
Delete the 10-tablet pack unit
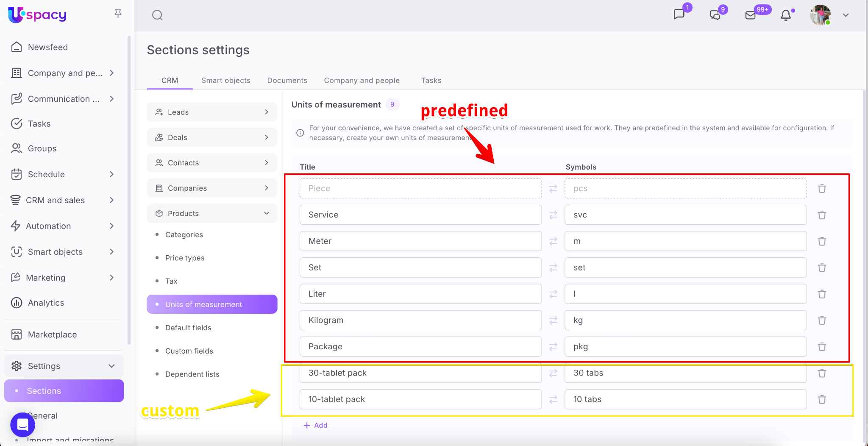[x=822, y=399]
